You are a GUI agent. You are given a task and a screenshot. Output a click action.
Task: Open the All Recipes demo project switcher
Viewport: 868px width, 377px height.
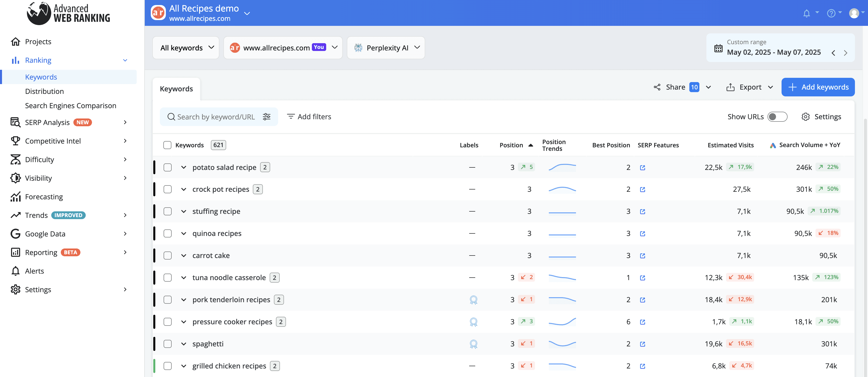(247, 14)
